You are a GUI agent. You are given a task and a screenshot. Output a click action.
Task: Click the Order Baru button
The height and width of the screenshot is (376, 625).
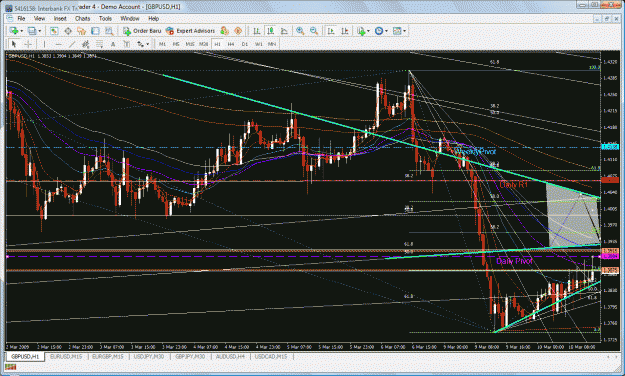point(142,31)
